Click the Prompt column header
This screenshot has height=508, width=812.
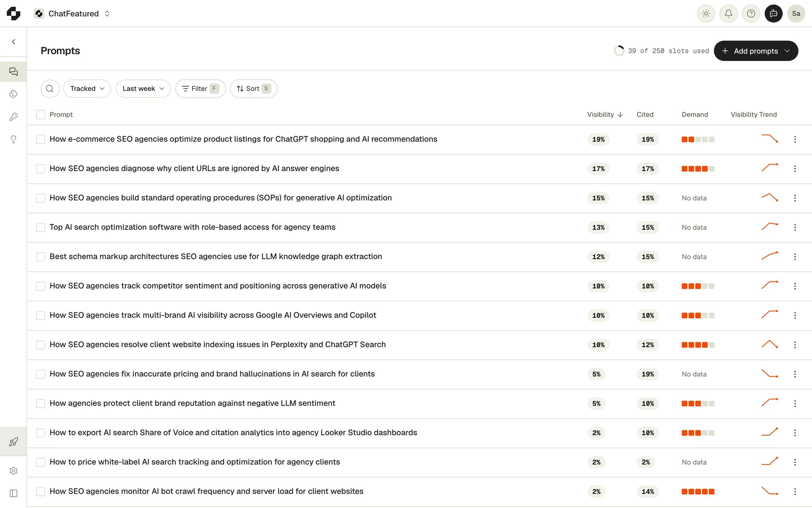tap(61, 114)
